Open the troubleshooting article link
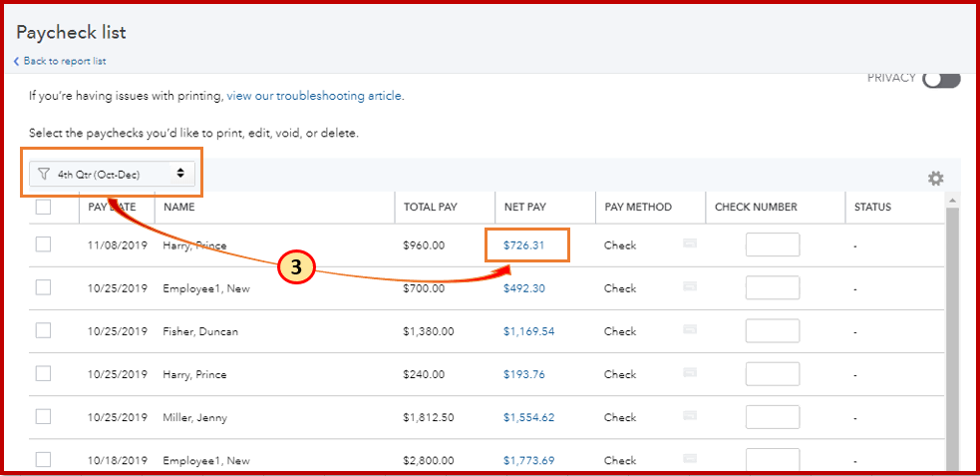980x476 pixels. point(314,96)
